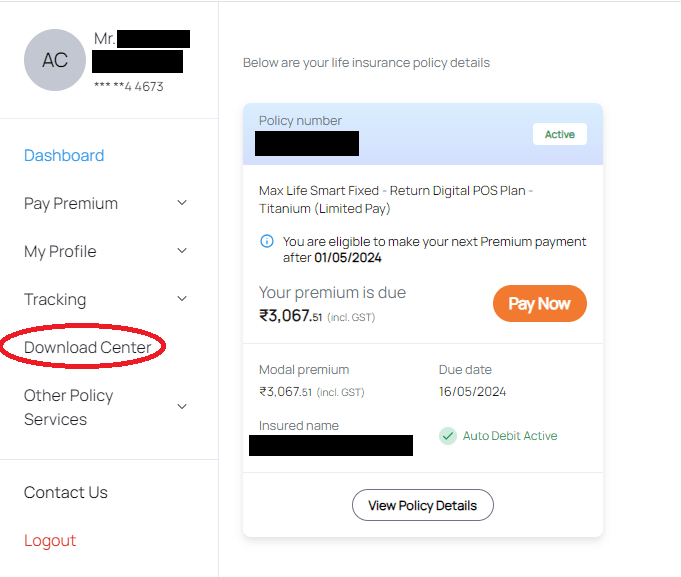This screenshot has height=577, width=681.
Task: Click the due date 16/05/2024
Action: tap(472, 392)
